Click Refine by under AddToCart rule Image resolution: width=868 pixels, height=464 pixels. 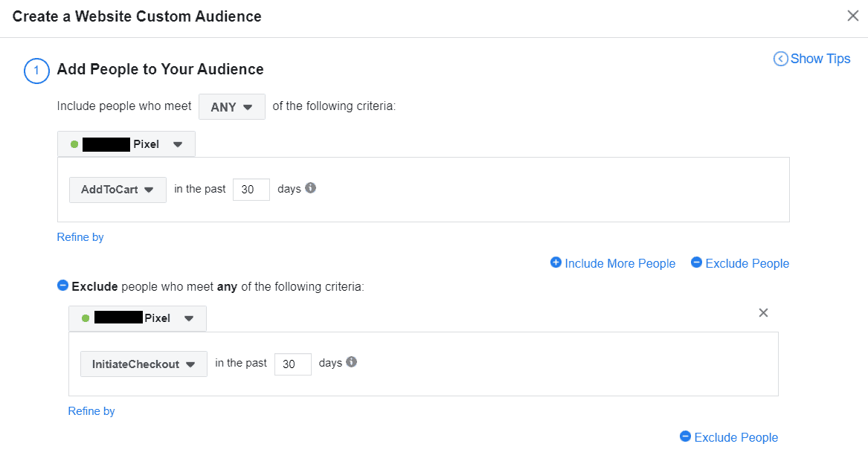[80, 237]
